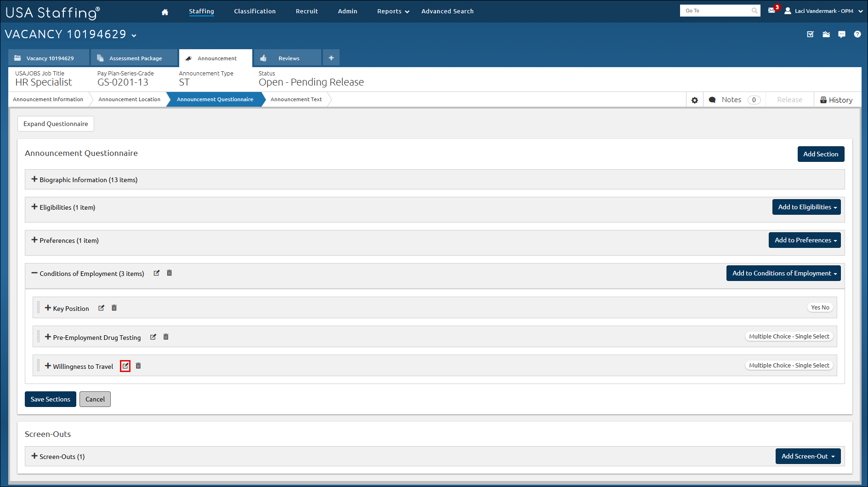Expand the Preferences section
The image size is (868, 487).
point(34,240)
